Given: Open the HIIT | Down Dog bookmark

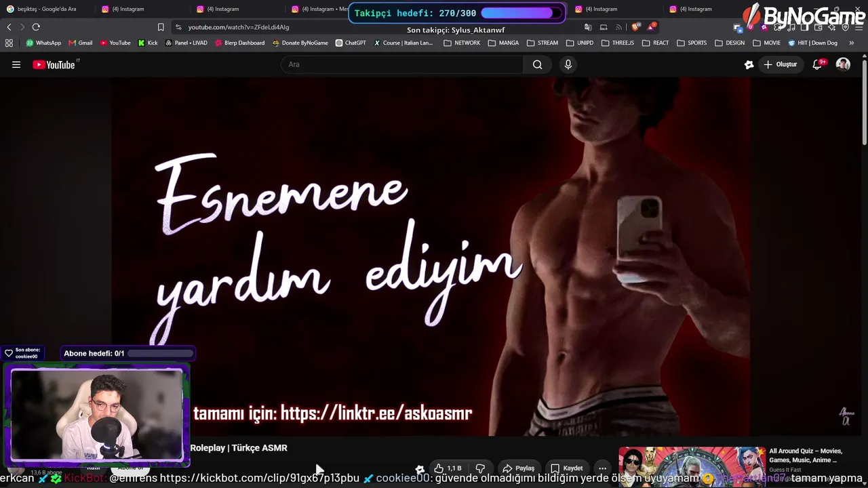Looking at the screenshot, I should pyautogui.click(x=812, y=43).
